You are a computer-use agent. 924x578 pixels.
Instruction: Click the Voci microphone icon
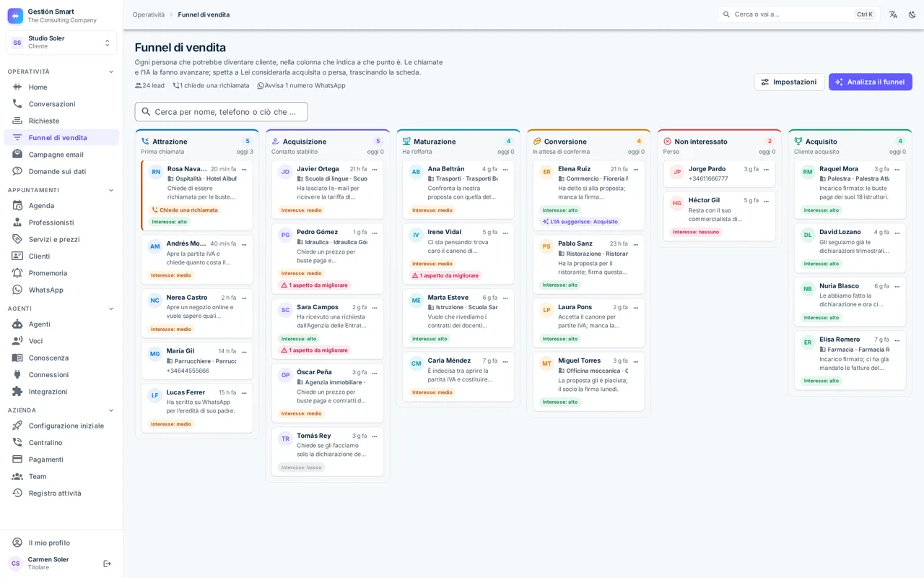point(17,341)
